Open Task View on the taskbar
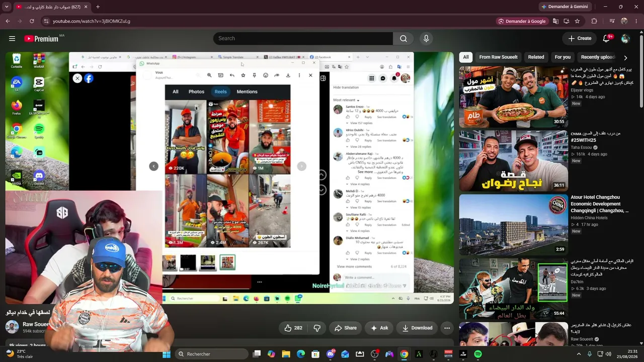The image size is (644, 362). point(257,354)
